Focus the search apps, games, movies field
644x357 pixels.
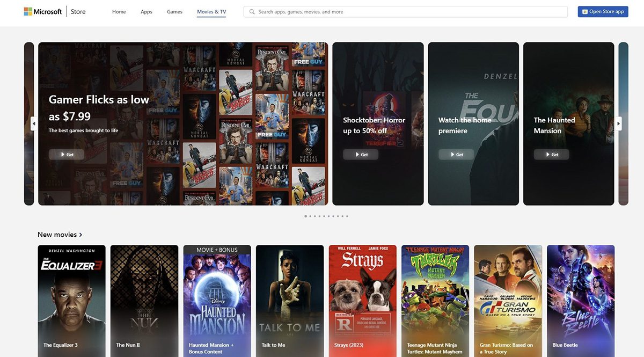click(x=406, y=12)
